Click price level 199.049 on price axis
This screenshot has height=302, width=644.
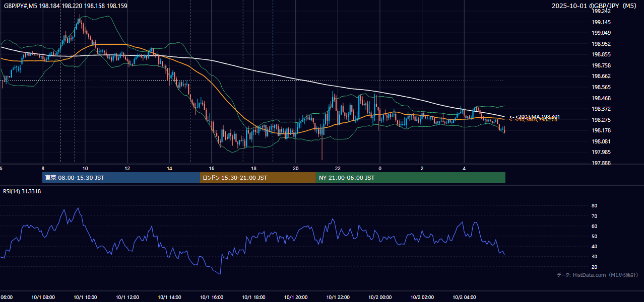601,33
